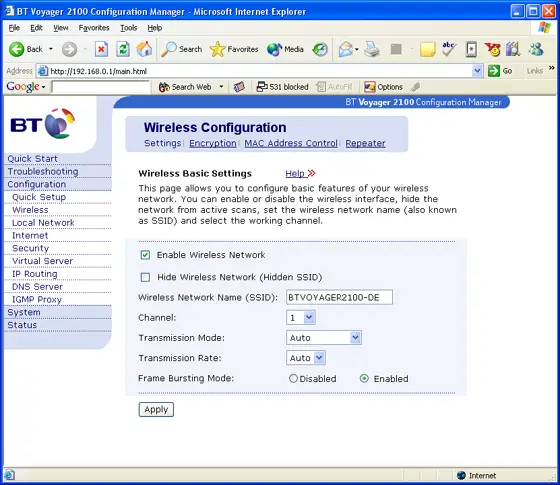Viewport: 560px width, 485px height.
Task: Open Virtual Server in sidebar
Action: (42, 261)
